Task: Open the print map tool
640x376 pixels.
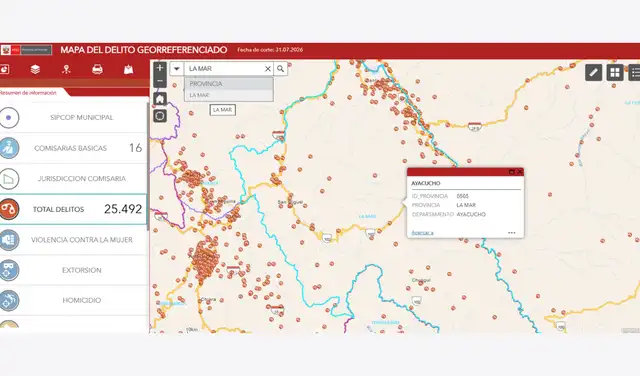Action: [97, 69]
